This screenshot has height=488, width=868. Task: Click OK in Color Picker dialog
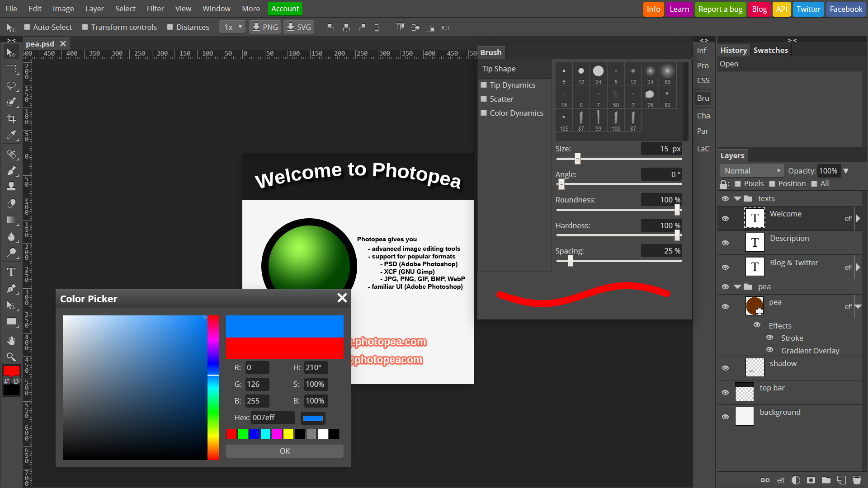click(284, 450)
